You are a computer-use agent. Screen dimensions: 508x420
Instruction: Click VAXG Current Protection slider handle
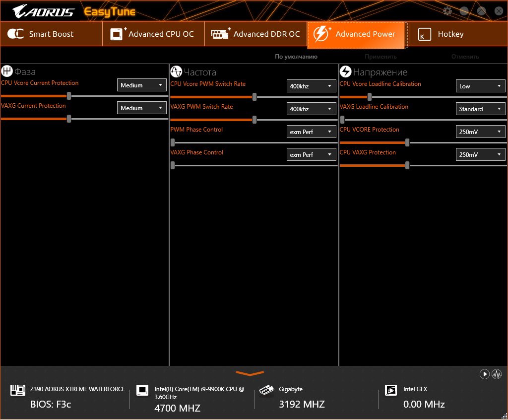click(x=69, y=119)
